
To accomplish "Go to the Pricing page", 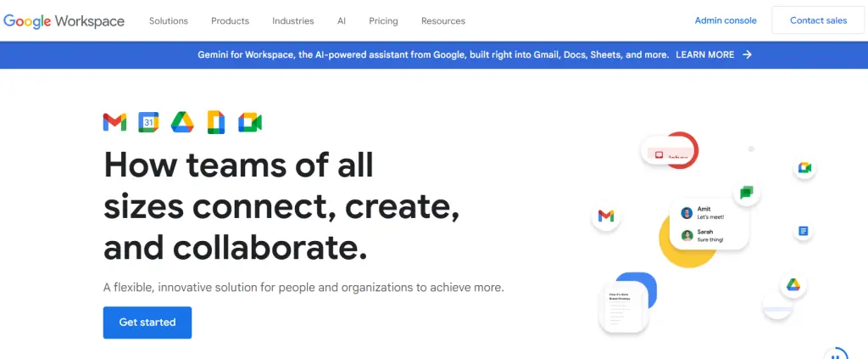I will tap(384, 20).
